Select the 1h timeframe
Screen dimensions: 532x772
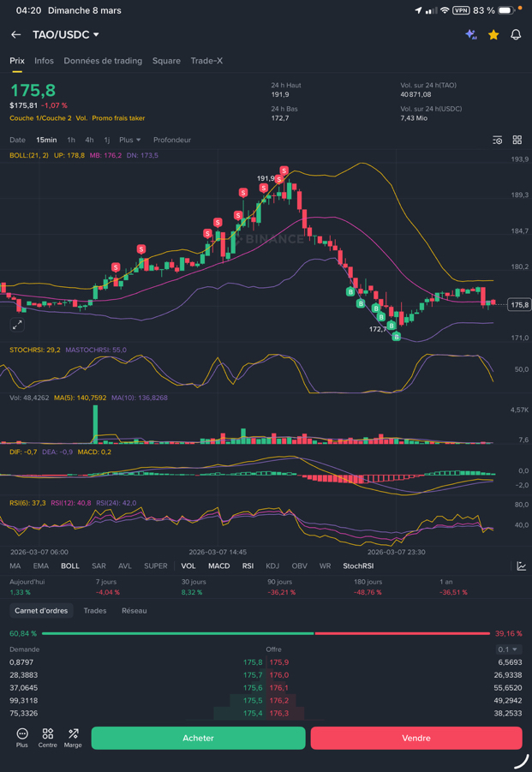71,140
